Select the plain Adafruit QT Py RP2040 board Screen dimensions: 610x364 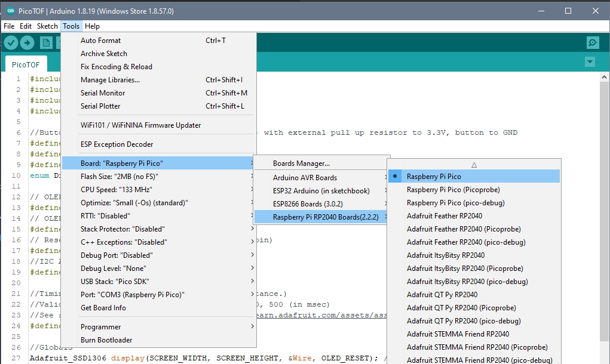pyautogui.click(x=474, y=295)
